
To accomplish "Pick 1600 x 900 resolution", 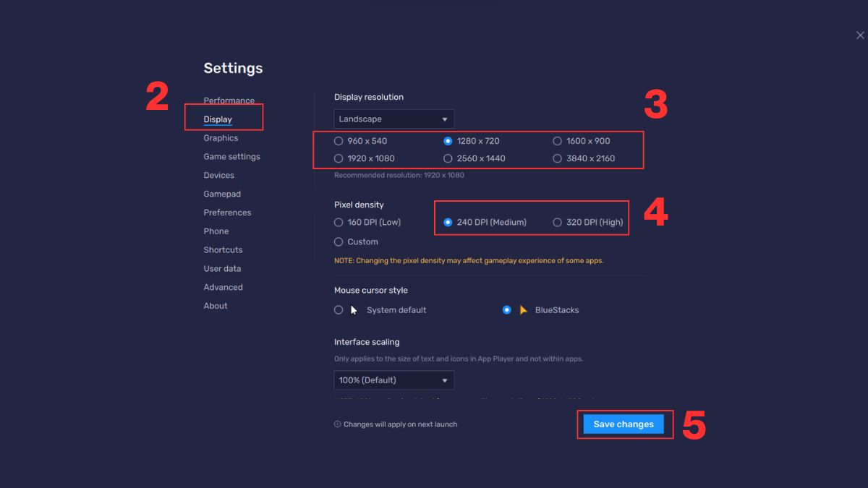I will 582,141.
